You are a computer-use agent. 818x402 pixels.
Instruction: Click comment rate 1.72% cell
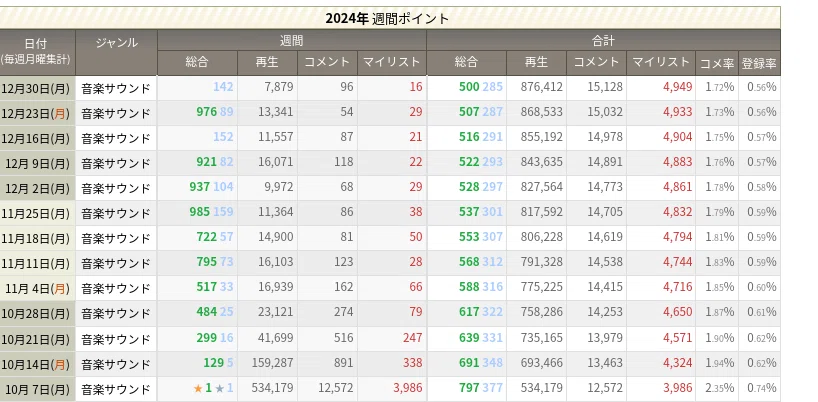pos(719,87)
